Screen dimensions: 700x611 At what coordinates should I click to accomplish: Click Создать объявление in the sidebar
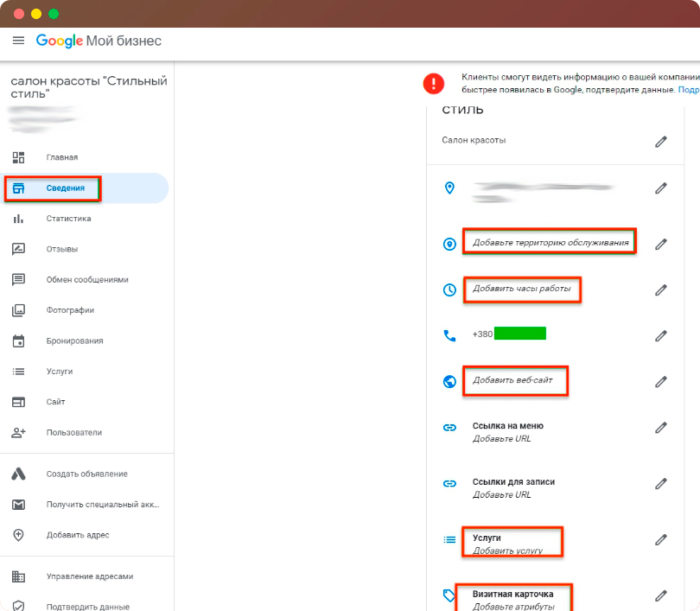point(87,474)
